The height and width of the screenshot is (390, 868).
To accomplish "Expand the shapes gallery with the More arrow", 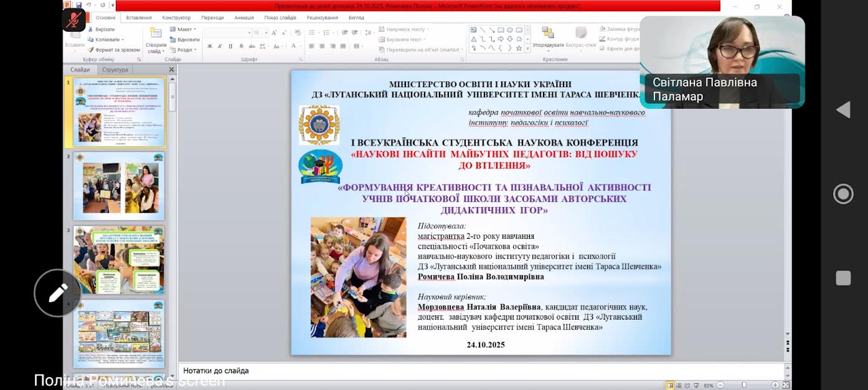I will pyautogui.click(x=527, y=49).
